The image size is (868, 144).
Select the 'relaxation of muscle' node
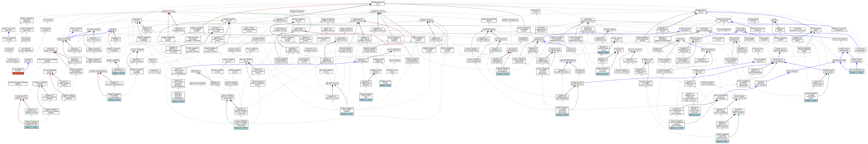(619, 50)
